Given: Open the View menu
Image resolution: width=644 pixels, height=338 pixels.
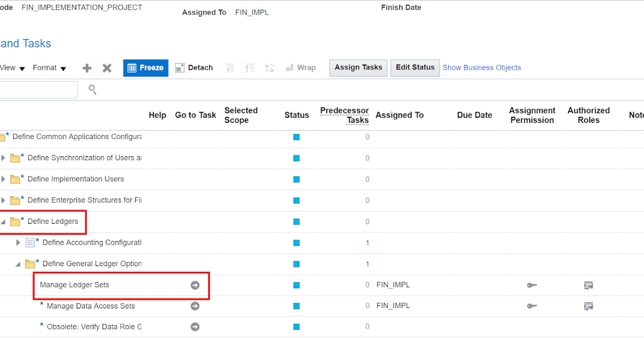Looking at the screenshot, I should coord(12,68).
